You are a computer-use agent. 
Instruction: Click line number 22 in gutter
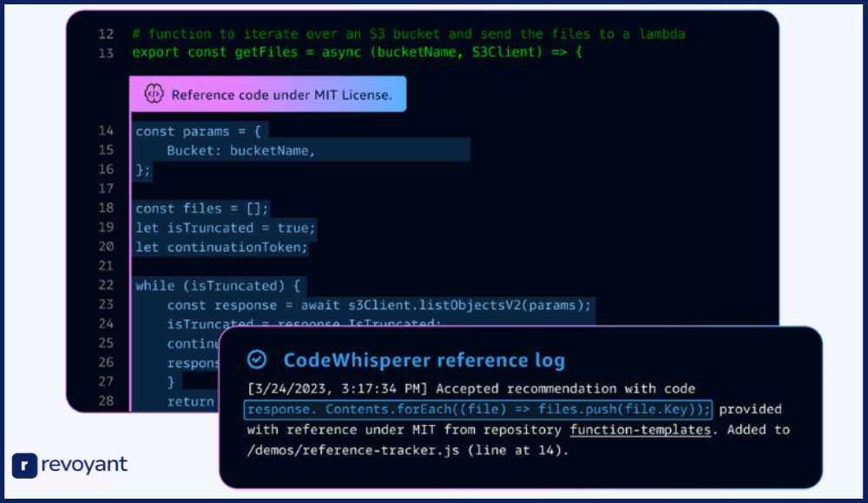click(106, 285)
